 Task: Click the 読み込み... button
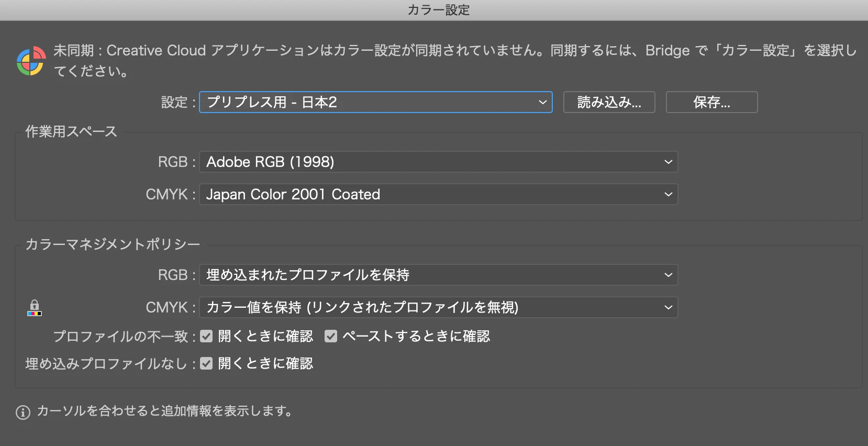[609, 102]
